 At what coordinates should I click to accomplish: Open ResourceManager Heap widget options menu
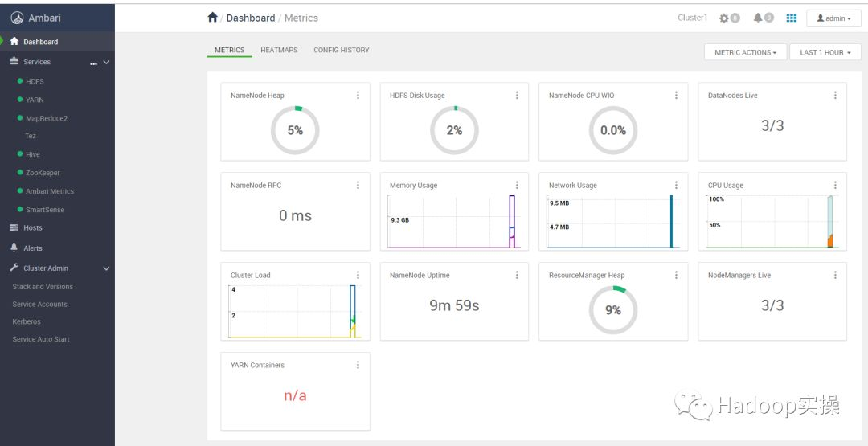676,275
